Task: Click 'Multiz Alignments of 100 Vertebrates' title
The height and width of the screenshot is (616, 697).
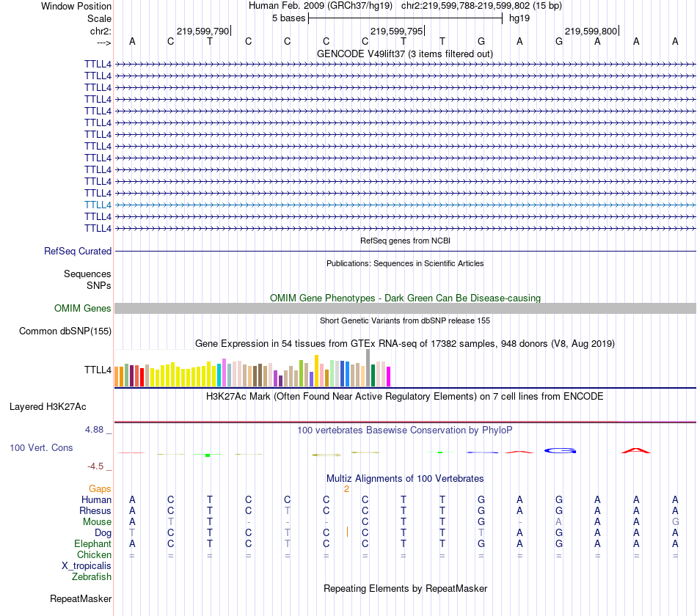Action: click(405, 479)
